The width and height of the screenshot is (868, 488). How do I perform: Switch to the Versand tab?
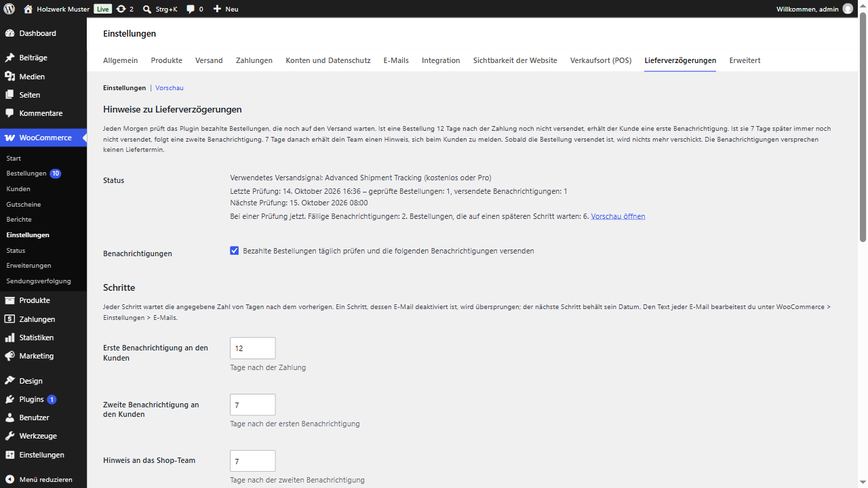click(x=209, y=60)
